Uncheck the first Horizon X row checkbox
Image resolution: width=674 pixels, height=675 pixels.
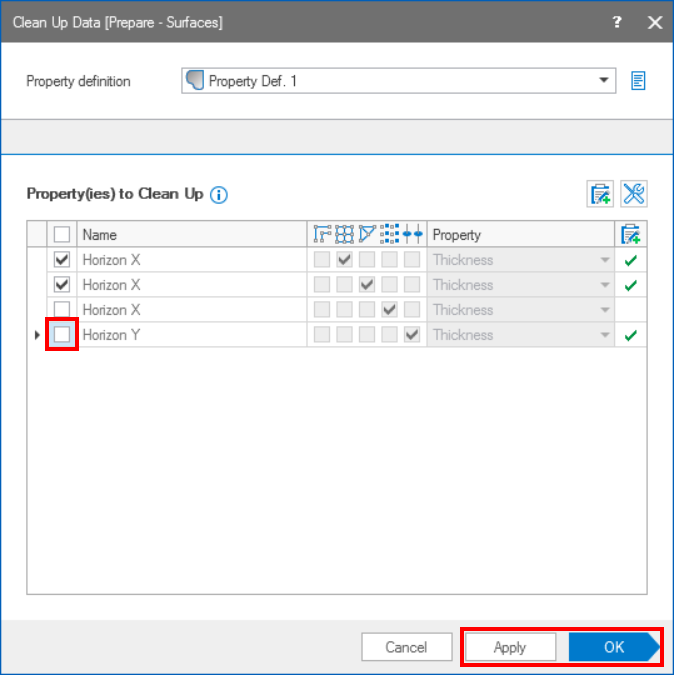click(62, 260)
